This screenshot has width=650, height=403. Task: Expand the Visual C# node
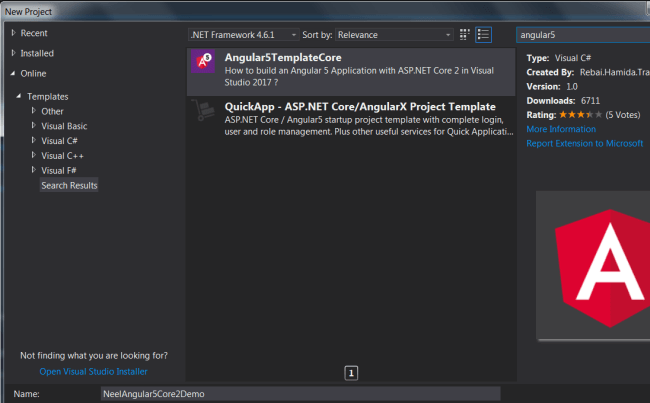point(34,140)
